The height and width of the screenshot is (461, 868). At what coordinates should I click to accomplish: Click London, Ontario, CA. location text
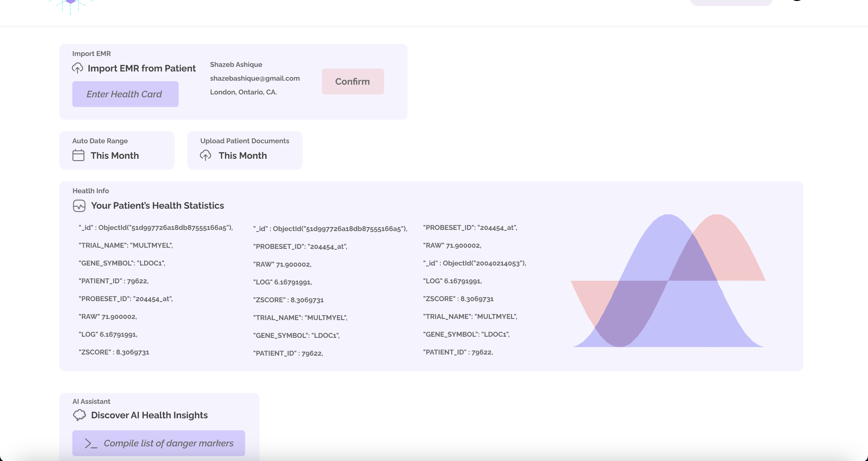243,92
